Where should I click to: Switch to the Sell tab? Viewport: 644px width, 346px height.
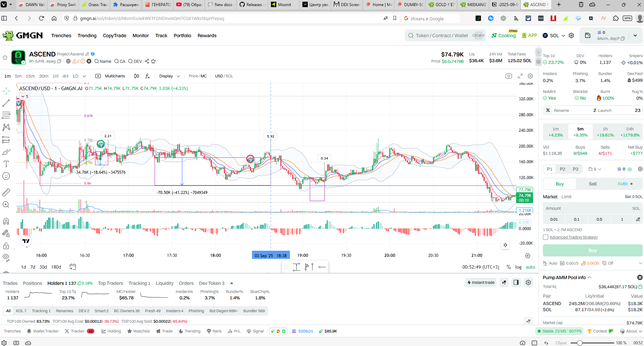[593, 184]
